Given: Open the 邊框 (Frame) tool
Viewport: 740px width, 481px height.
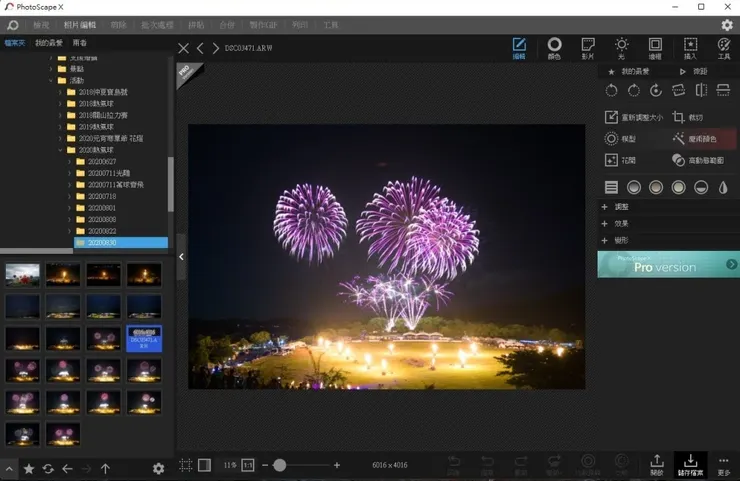Looking at the screenshot, I should pos(655,48).
